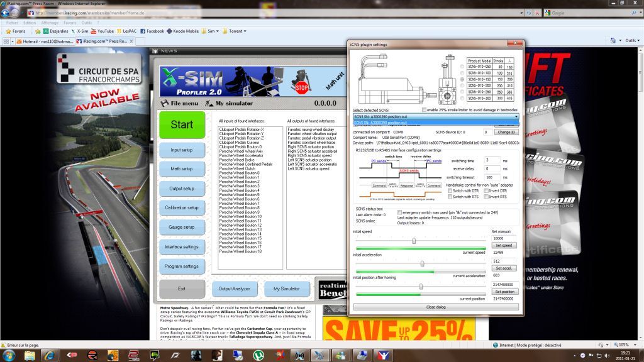Check the Switch with RTS box
644x362 pixels.
pyautogui.click(x=450, y=197)
